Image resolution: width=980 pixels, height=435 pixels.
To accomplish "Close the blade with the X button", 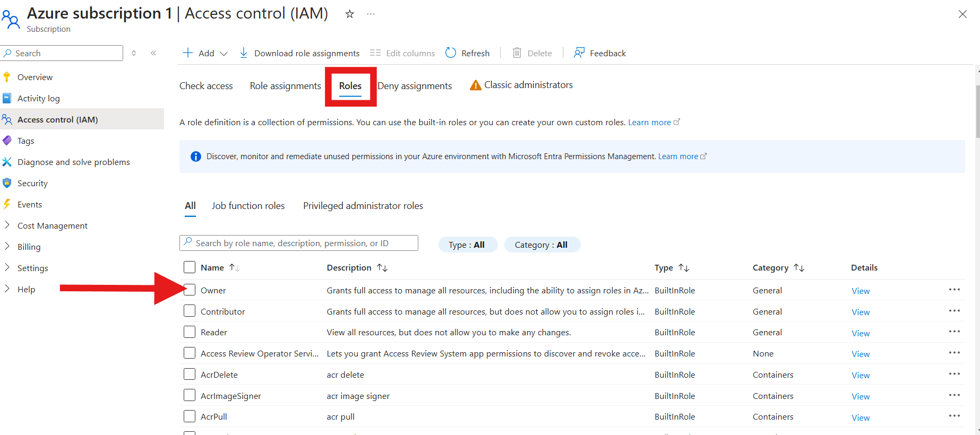I will coord(962,14).
